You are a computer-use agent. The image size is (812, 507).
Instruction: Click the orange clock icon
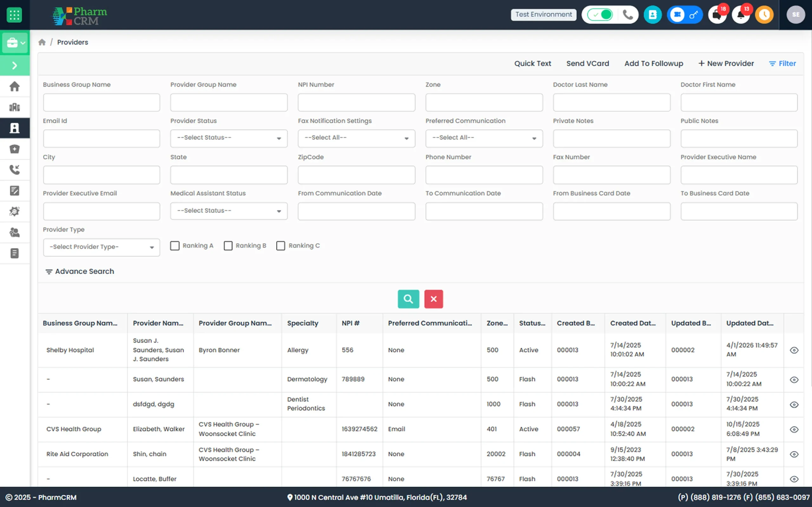pos(764,15)
